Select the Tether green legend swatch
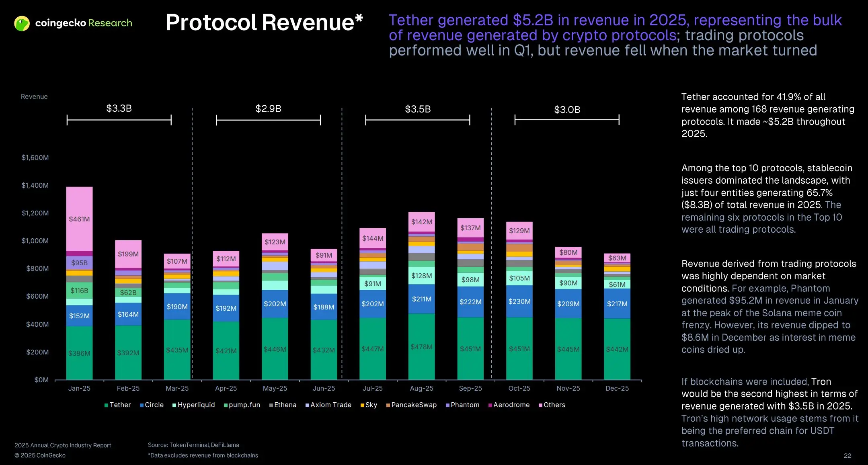The image size is (868, 465). tap(106, 405)
